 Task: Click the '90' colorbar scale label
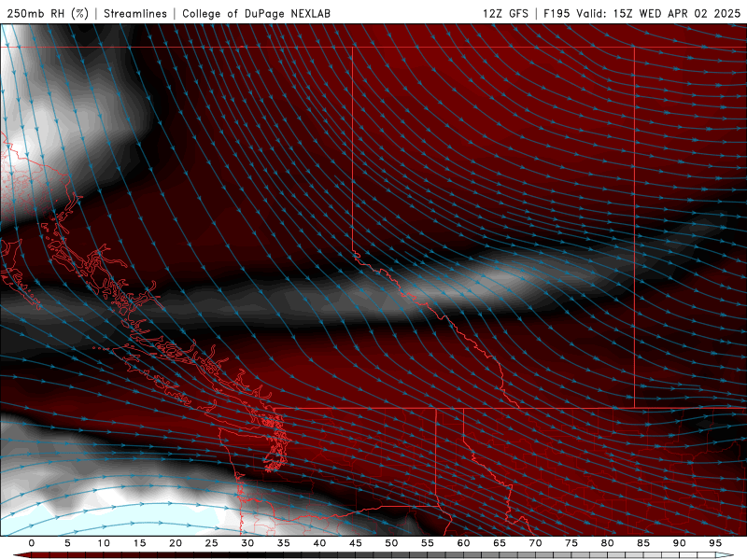tap(679, 543)
